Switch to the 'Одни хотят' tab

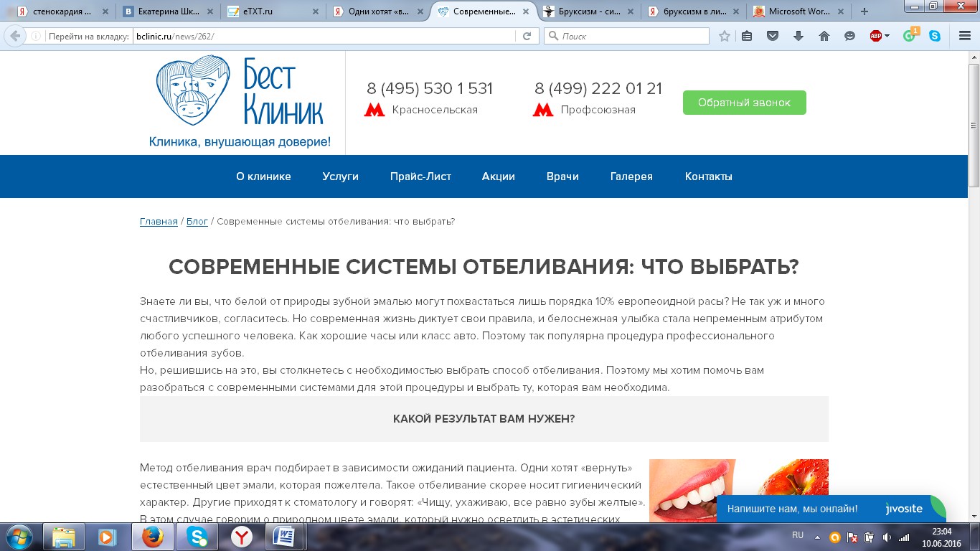(x=378, y=11)
